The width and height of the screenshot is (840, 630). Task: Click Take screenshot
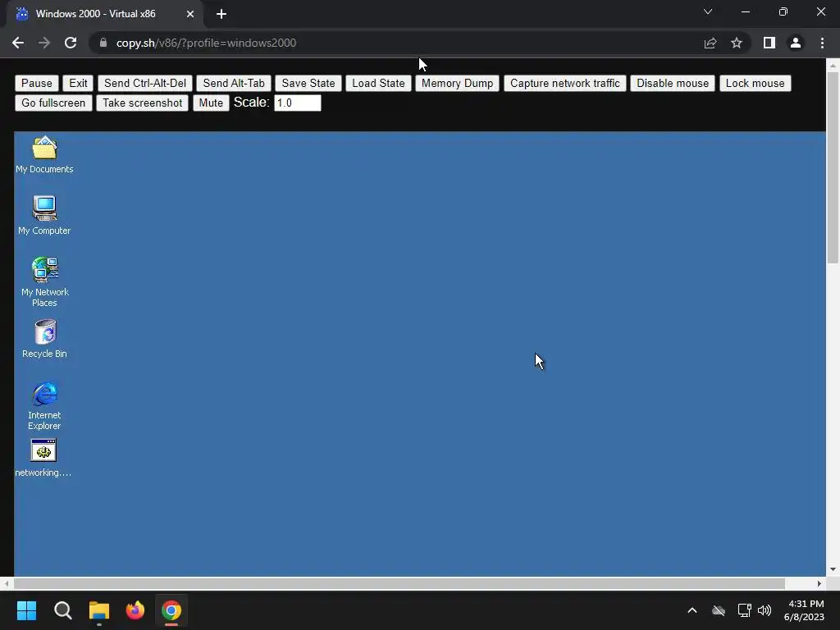pos(142,103)
